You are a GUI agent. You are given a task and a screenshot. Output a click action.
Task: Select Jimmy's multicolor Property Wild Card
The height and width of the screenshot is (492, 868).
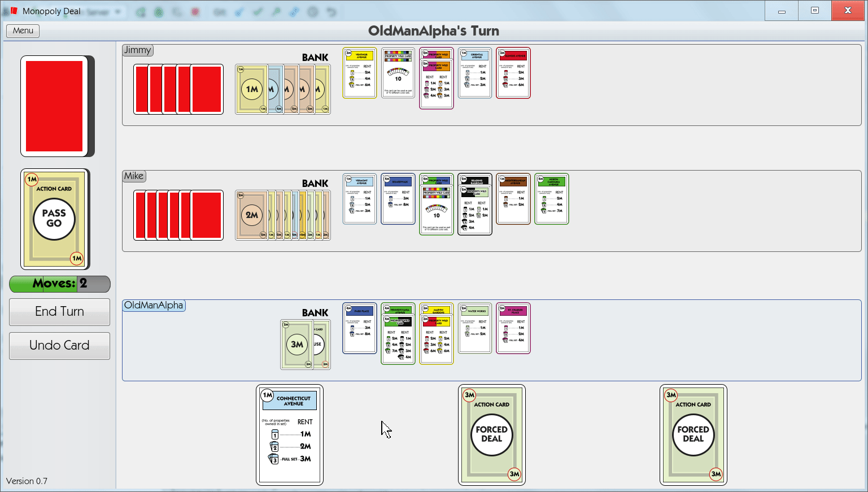point(398,73)
